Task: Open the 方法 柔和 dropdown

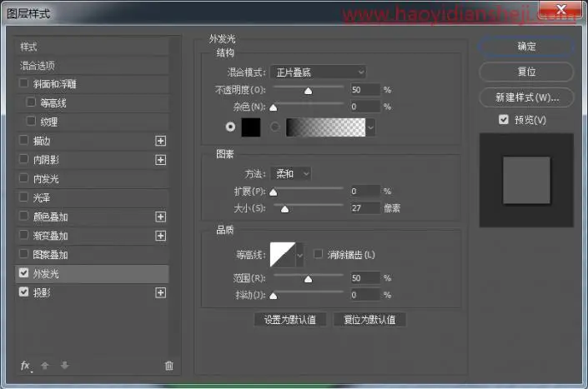Action: 290,174
